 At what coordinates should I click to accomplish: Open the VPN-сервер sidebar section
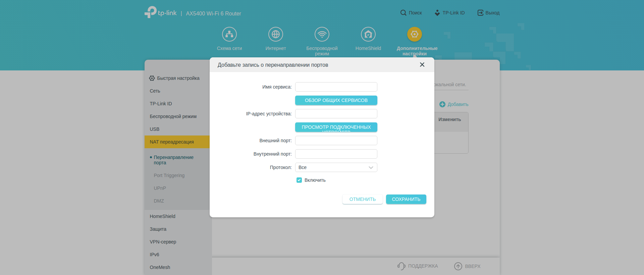point(163,242)
